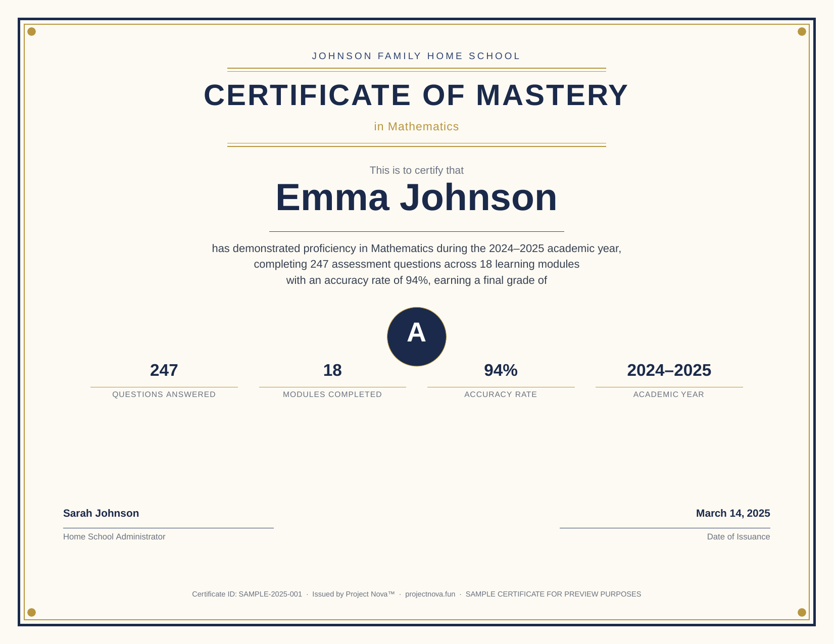Click the CERTIFICATE OF MASTERY title
Image resolution: width=834 pixels, height=644 pixels.
(x=416, y=94)
